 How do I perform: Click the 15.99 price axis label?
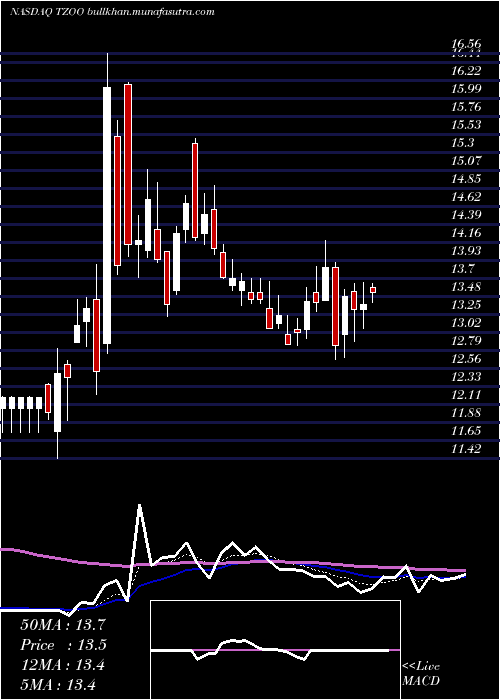tap(466, 88)
